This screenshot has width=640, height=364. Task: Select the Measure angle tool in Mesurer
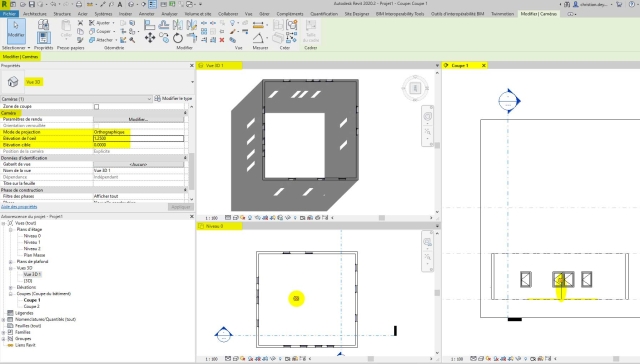coord(258,38)
